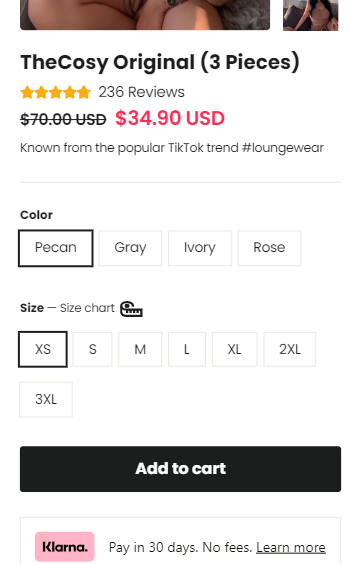Select the Pecan color option
362x564 pixels.
(x=56, y=248)
